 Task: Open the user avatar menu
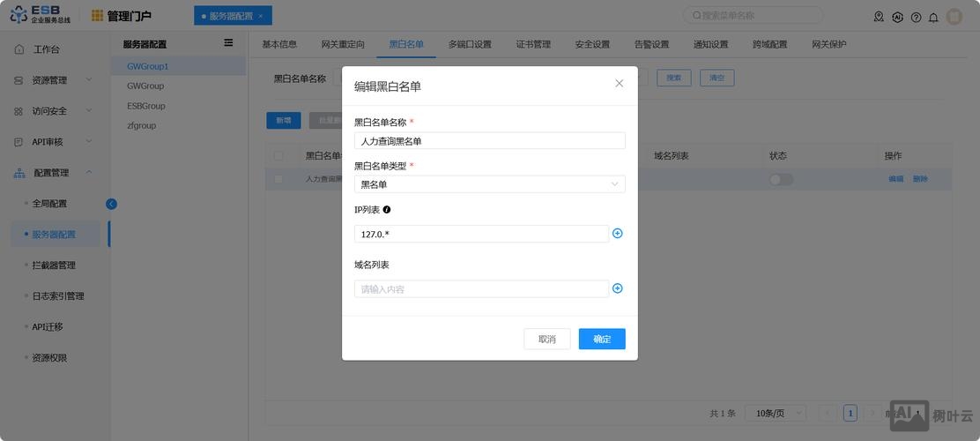(x=954, y=17)
